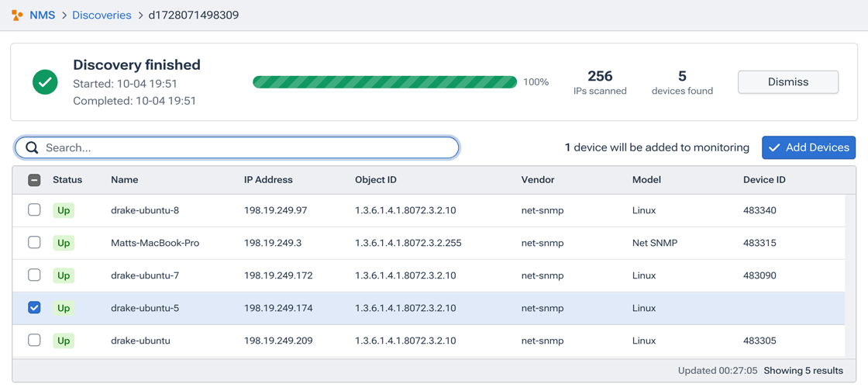Open the NMS breadcrumb link
This screenshot has width=868, height=391.
click(x=42, y=16)
